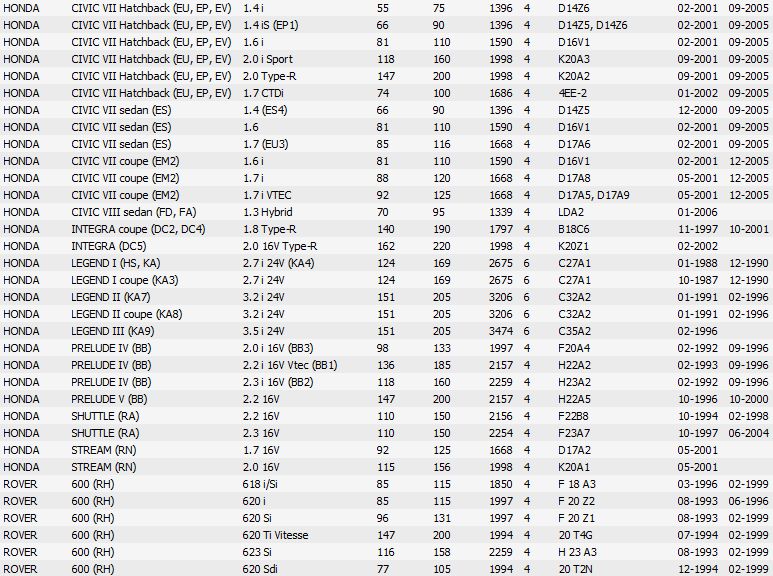Select the INTEGRA (DC5) cell
773x576 pixels.
coord(108,247)
